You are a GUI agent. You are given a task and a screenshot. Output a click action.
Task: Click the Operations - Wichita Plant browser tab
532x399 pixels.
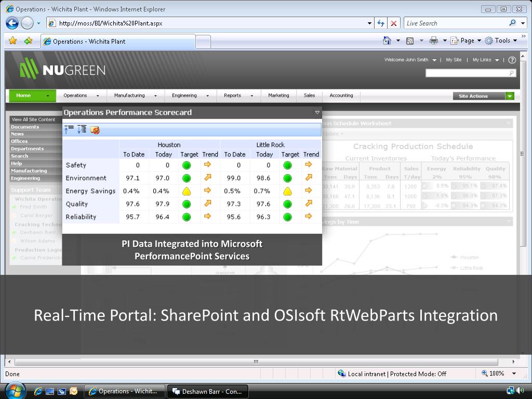tap(118, 42)
